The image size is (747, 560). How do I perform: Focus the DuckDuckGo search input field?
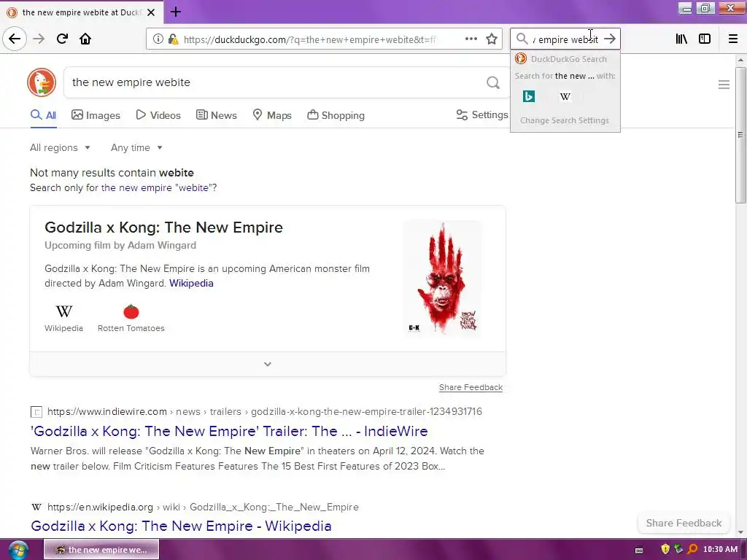(x=276, y=82)
